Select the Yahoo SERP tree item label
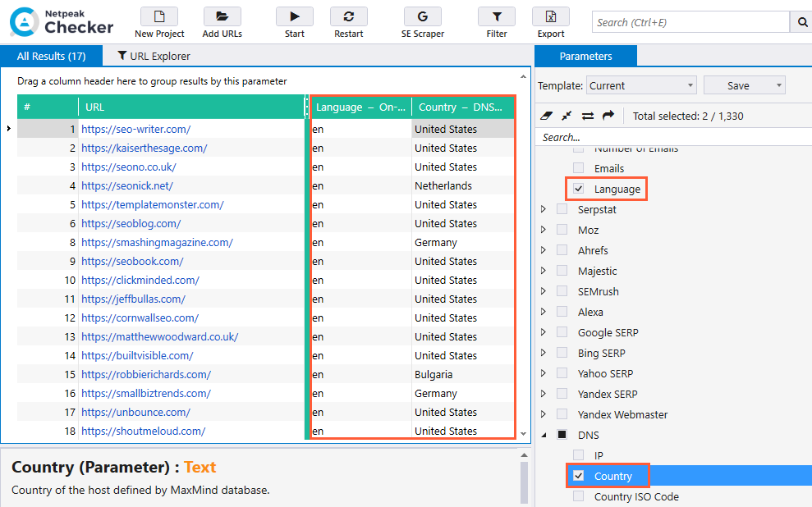The width and height of the screenshot is (812, 507). [605, 373]
